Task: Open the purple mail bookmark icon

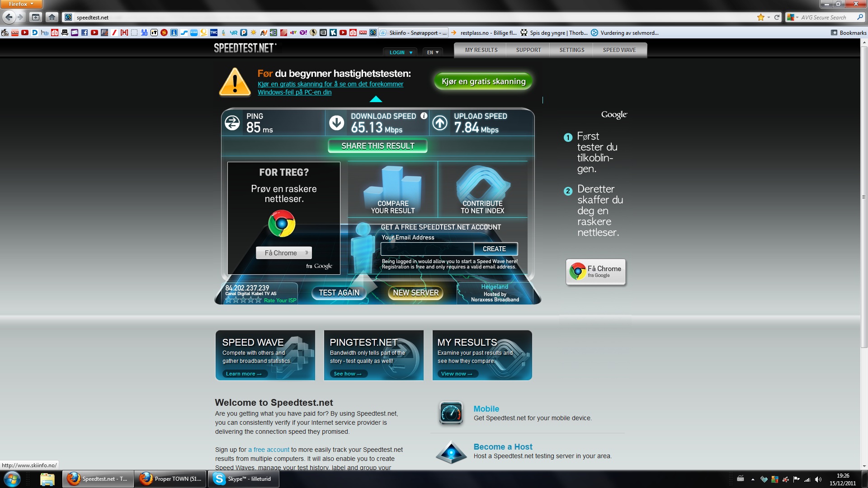Action: [x=75, y=33]
